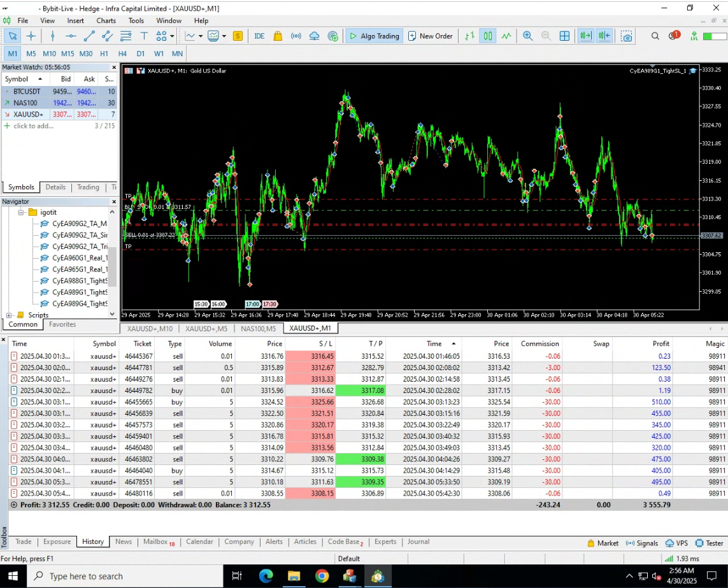Image resolution: width=728 pixels, height=588 pixels.
Task: Open the gold dollar-sign depth of market icon
Action: tap(238, 36)
